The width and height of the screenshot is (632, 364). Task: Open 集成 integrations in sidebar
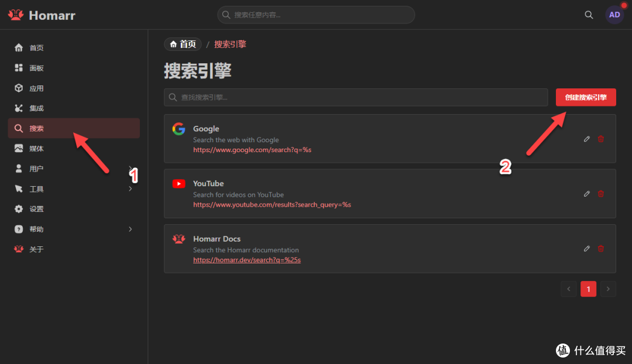click(x=74, y=108)
